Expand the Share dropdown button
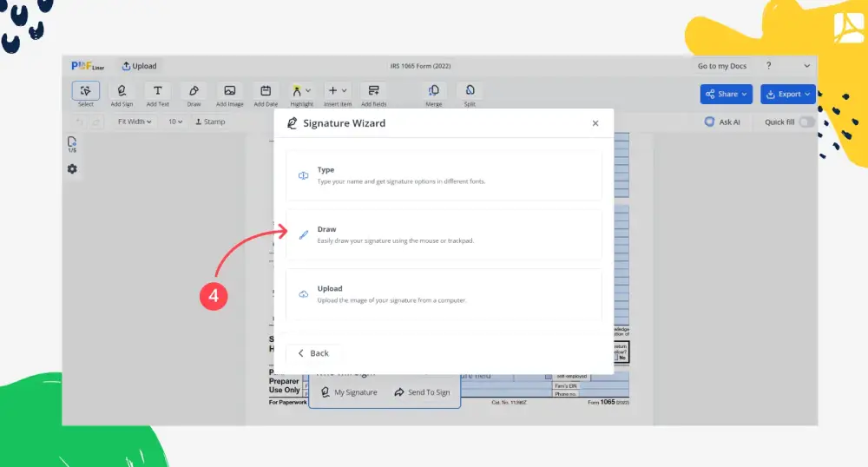Viewport: 868px width, 467px height. pos(727,94)
